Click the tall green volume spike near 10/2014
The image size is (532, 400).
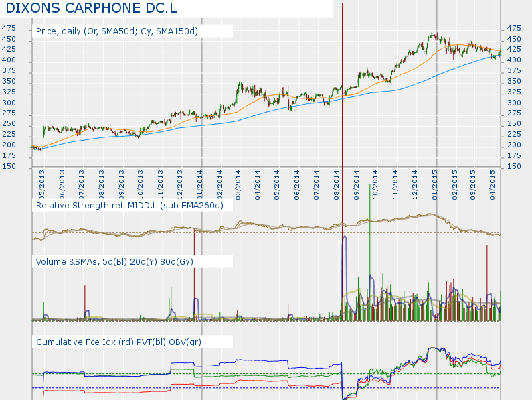point(370,251)
